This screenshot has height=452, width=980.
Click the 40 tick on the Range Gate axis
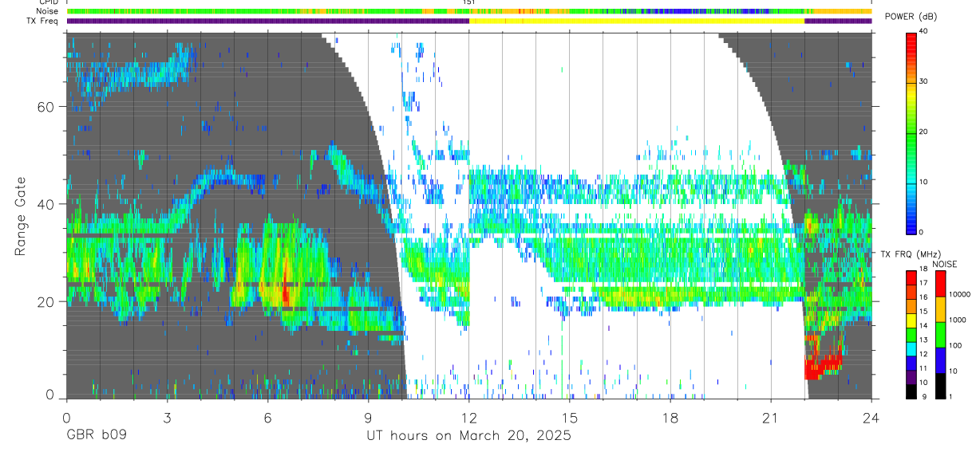pos(45,204)
